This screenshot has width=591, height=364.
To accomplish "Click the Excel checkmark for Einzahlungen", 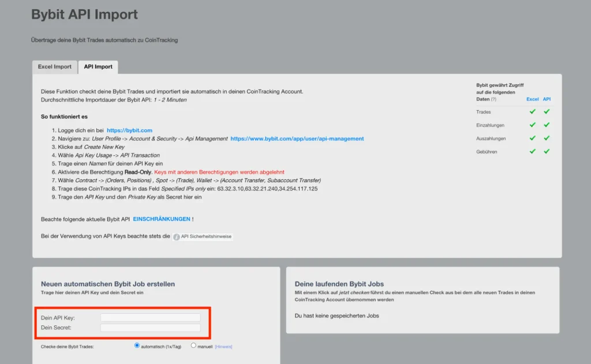I will click(x=533, y=125).
